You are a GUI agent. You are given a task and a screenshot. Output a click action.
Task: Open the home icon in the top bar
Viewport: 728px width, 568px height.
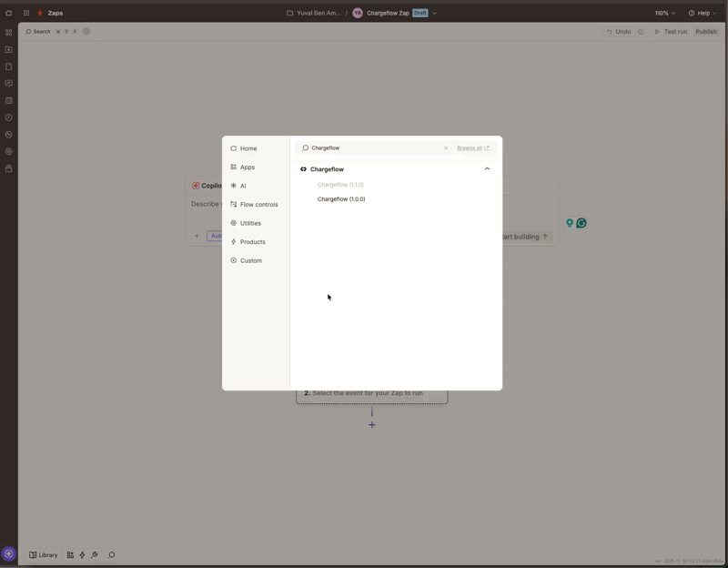8,13
